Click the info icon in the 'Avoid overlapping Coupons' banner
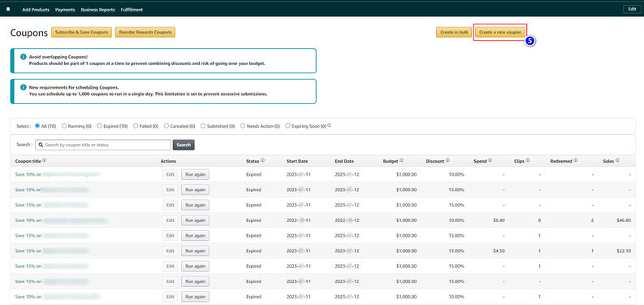This screenshot has width=644, height=305. [24, 57]
